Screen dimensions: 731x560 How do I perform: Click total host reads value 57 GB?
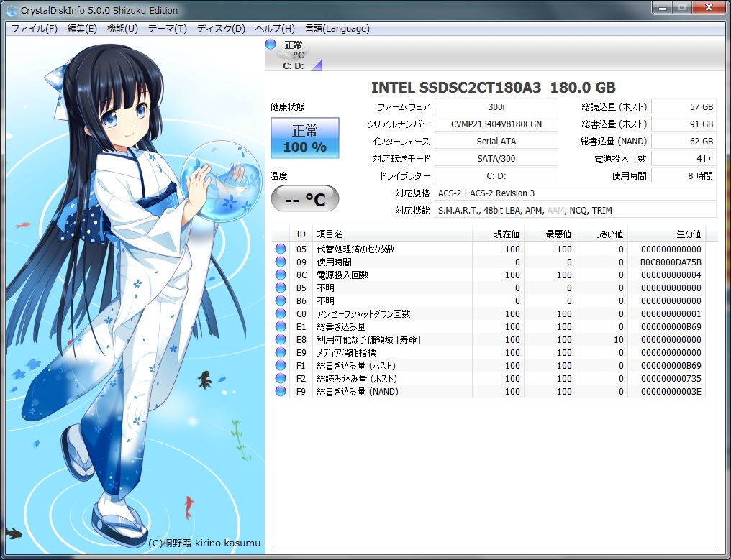(684, 106)
